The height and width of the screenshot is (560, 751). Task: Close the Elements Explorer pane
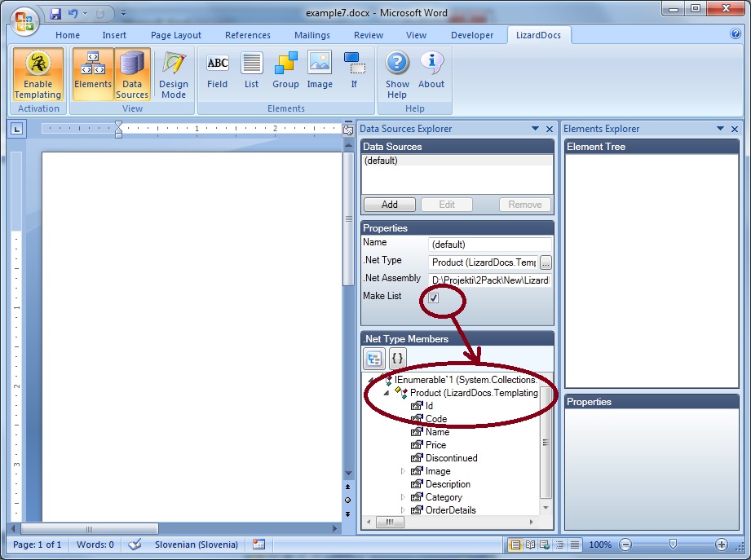click(x=735, y=129)
